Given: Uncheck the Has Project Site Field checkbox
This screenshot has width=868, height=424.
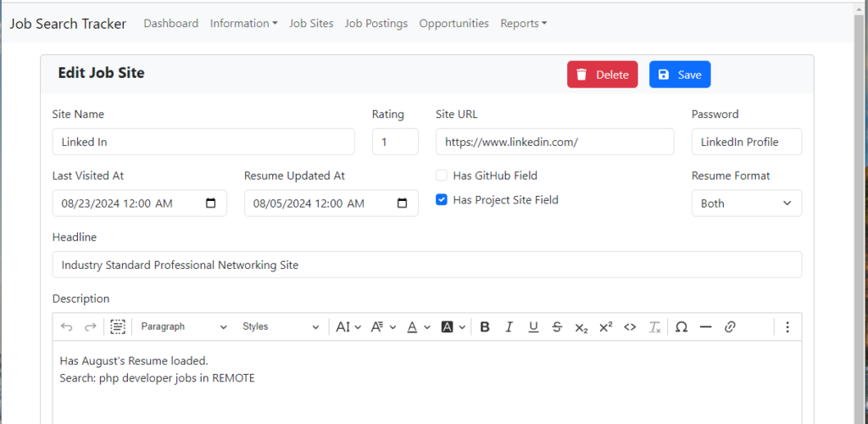Looking at the screenshot, I should [x=441, y=200].
